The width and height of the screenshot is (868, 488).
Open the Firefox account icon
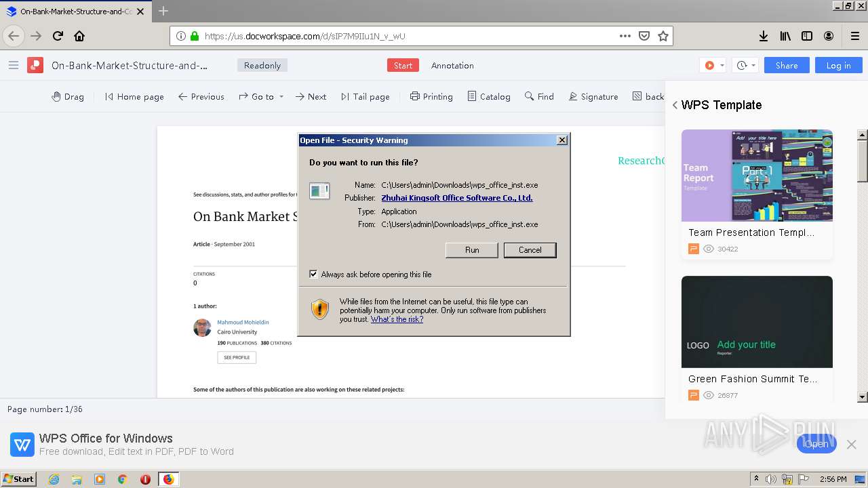[829, 36]
